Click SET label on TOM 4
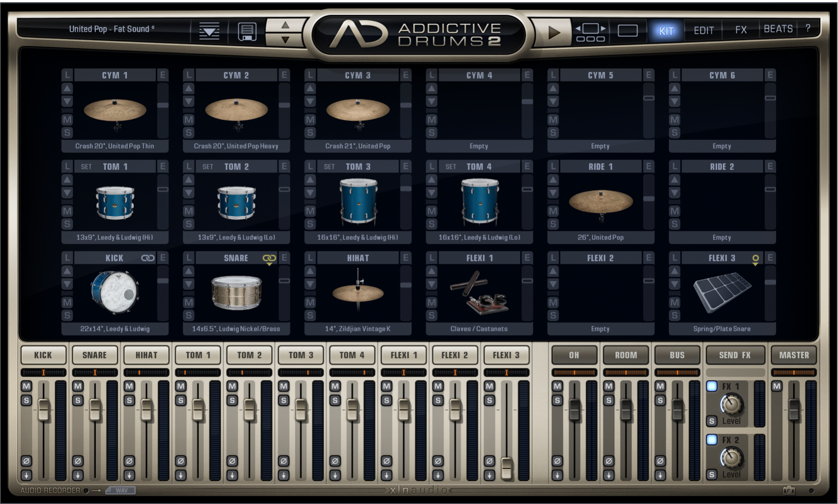The width and height of the screenshot is (838, 504). (x=451, y=167)
